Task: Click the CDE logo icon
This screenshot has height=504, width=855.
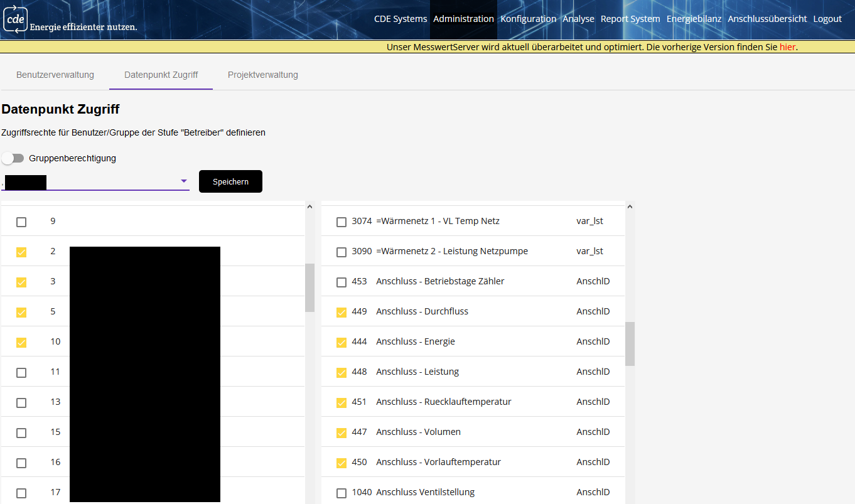Action: [16, 19]
